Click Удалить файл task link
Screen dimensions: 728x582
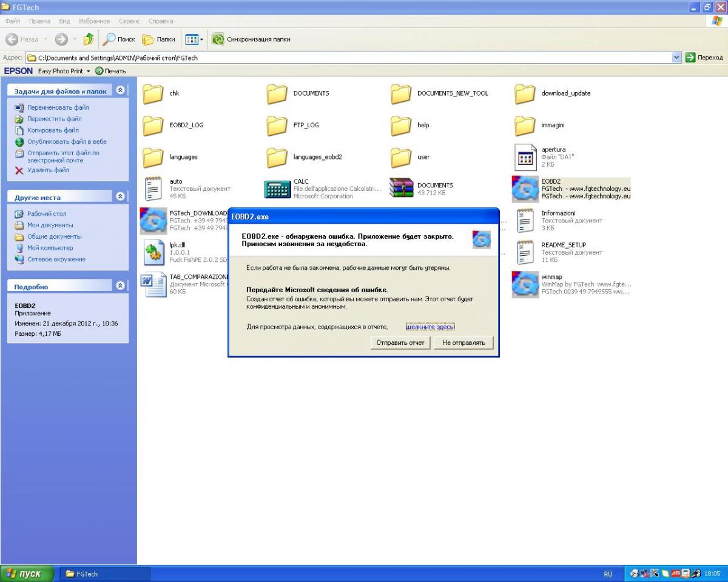[x=49, y=170]
